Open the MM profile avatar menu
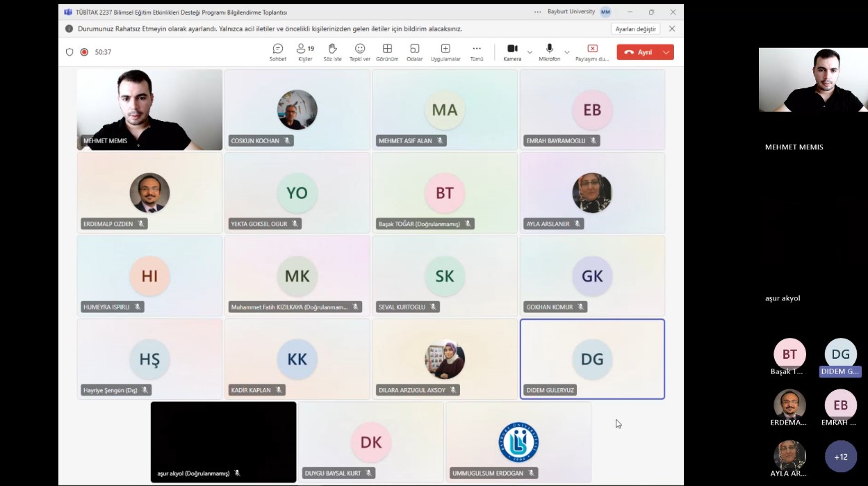 click(605, 12)
